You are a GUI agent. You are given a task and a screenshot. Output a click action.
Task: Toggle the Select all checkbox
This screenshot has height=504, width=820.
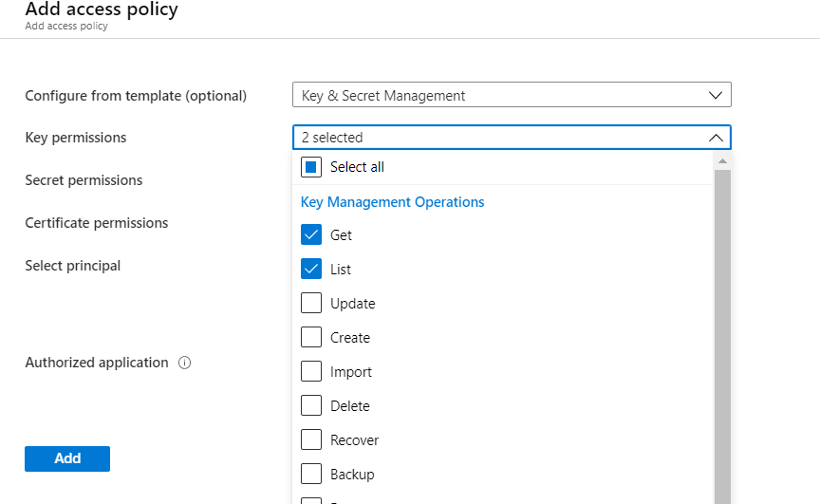[x=311, y=167]
